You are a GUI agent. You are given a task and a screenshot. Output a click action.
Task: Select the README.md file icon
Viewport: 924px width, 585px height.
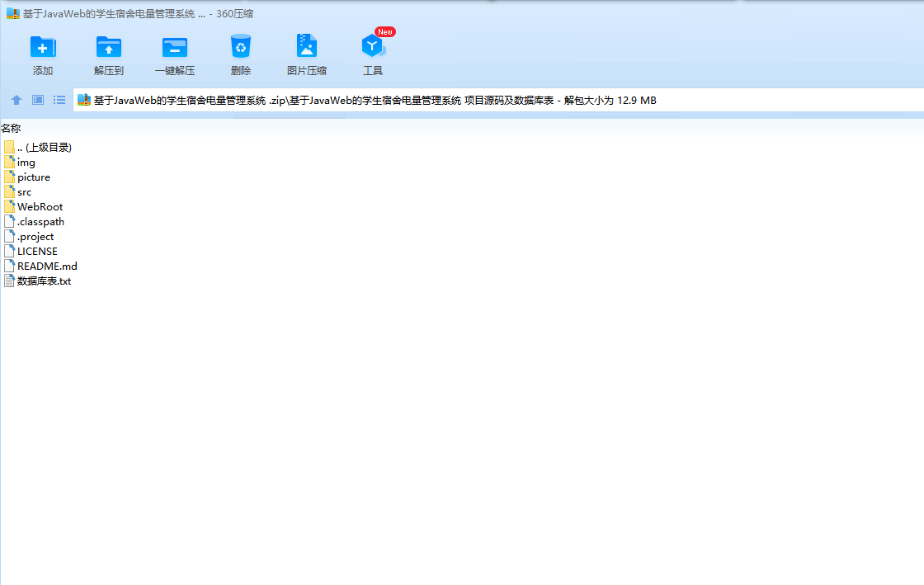[9, 266]
